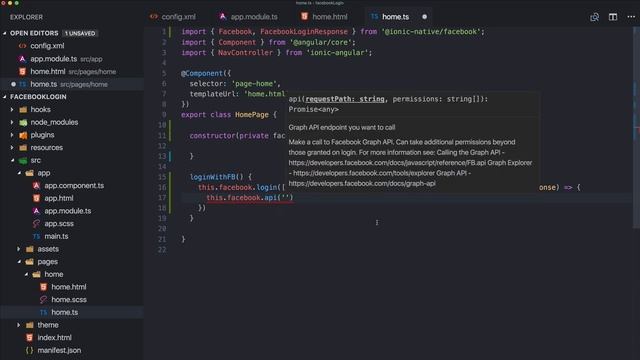The image size is (640, 360).
Task: Open FB.api reference link in tooltip
Action: tap(387, 163)
